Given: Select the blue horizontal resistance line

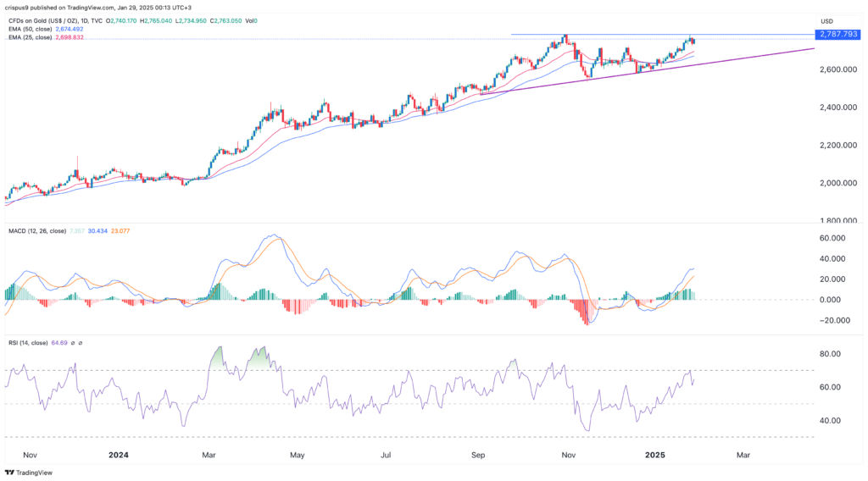Looking at the screenshot, I should (746, 35).
